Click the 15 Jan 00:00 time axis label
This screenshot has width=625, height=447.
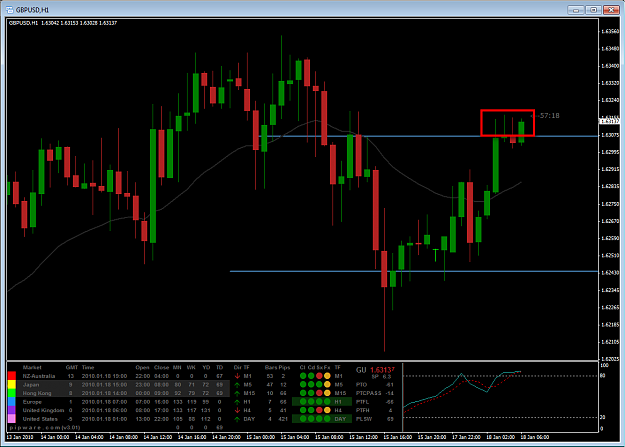[260, 437]
